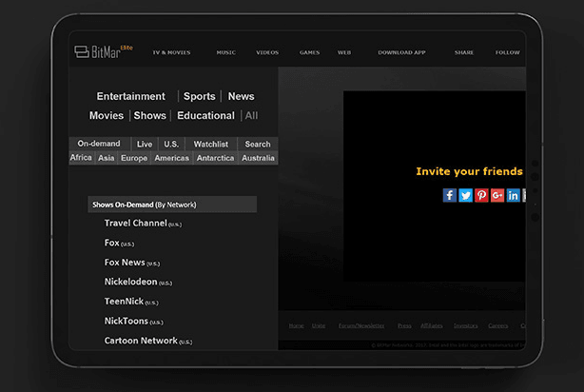Click the BitMar Elite logo
This screenshot has height=392, width=584.
(x=103, y=51)
